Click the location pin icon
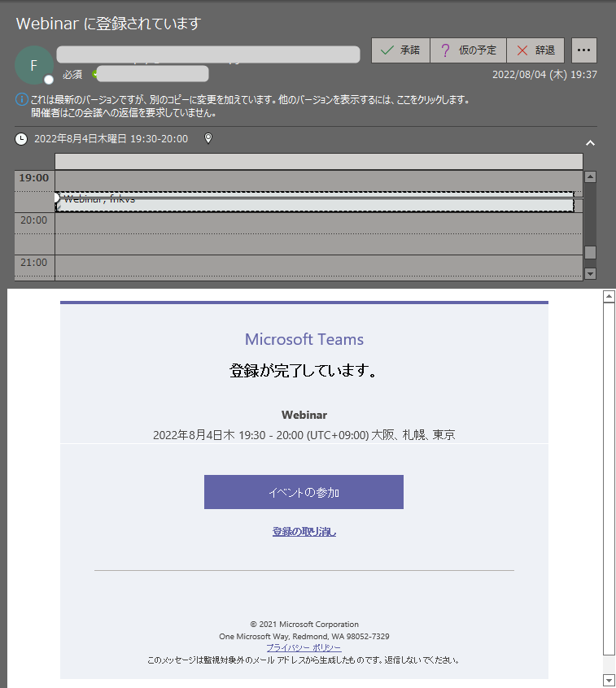 click(x=208, y=138)
